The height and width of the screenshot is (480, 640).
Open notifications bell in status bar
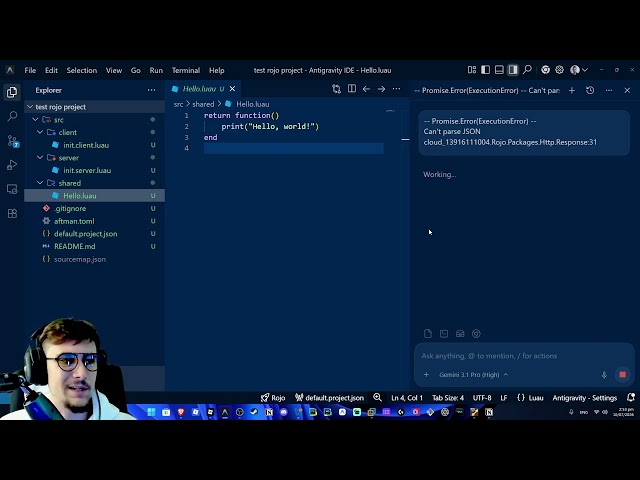pos(631,397)
